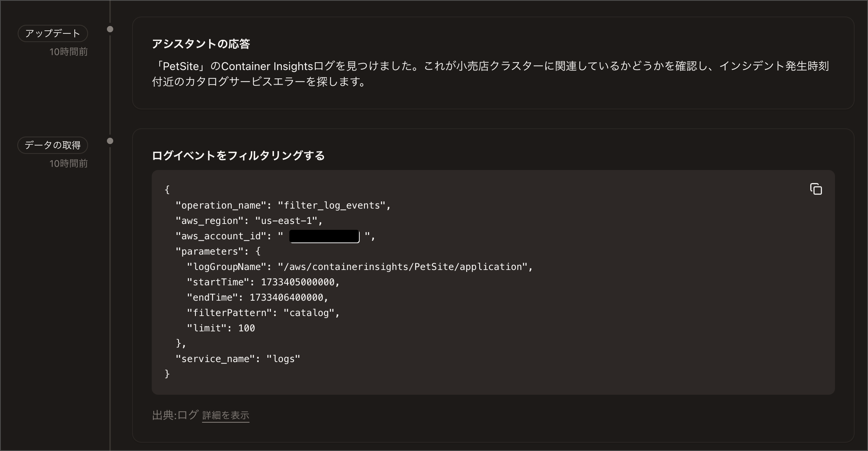Open the 詳細を表示 link
Screen dimensions: 868x451
pyautogui.click(x=225, y=415)
